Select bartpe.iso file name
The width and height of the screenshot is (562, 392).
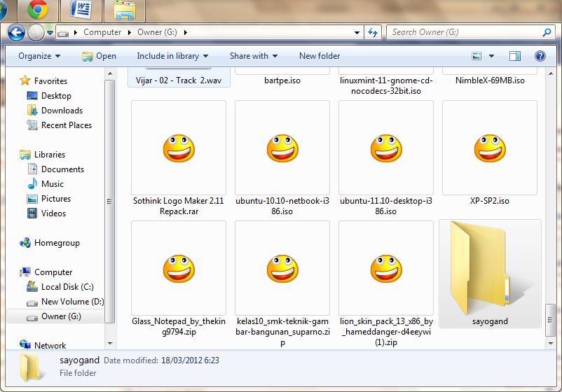tap(282, 80)
